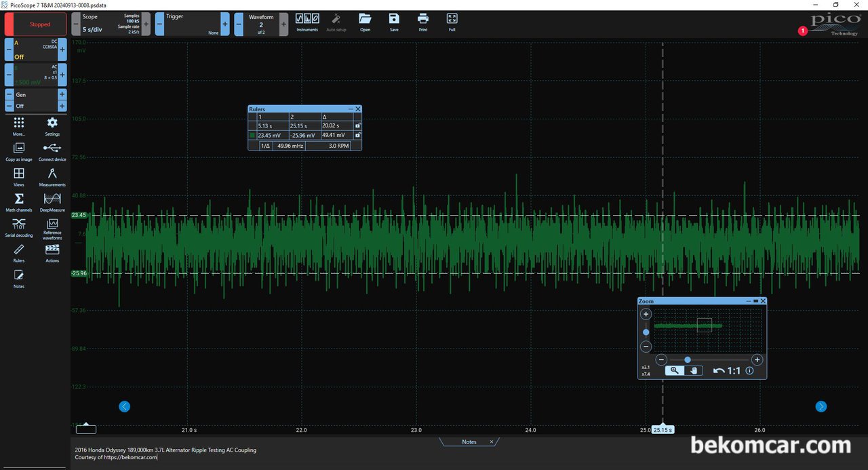Select the zoom magnifier mode in Zoom panel
This screenshot has width=868, height=470.
(x=675, y=370)
